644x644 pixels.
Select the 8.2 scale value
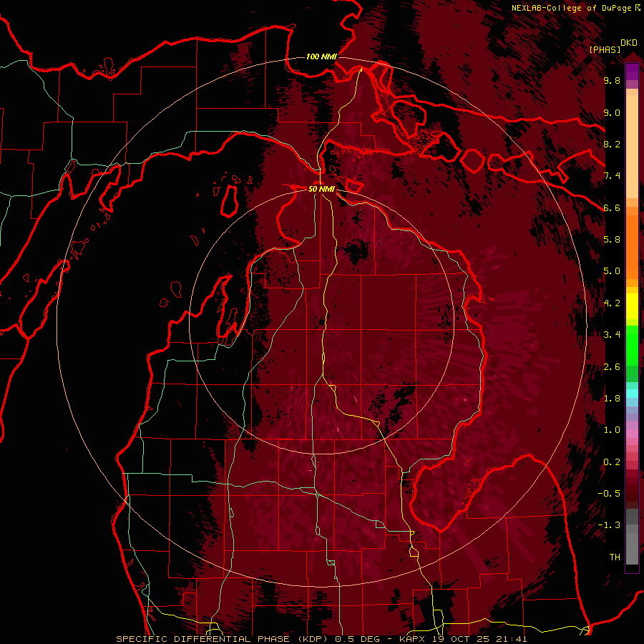pyautogui.click(x=612, y=144)
